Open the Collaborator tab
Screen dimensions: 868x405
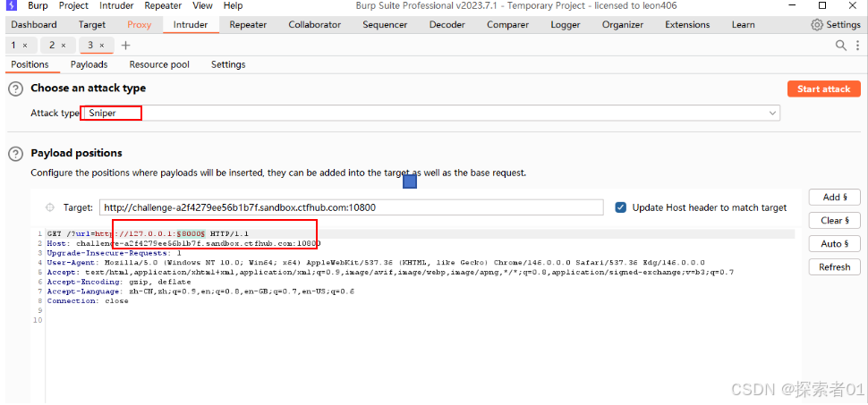(314, 25)
